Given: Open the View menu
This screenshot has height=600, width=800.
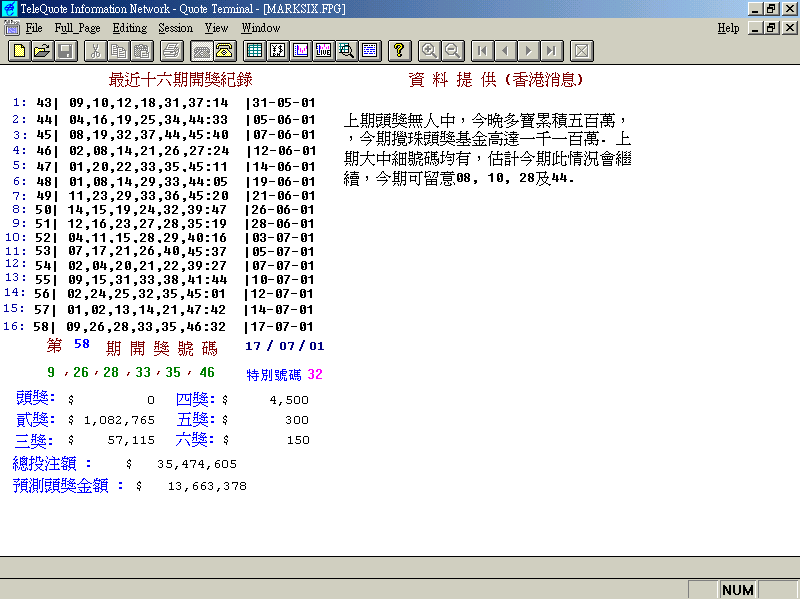Looking at the screenshot, I should pyautogui.click(x=216, y=28).
